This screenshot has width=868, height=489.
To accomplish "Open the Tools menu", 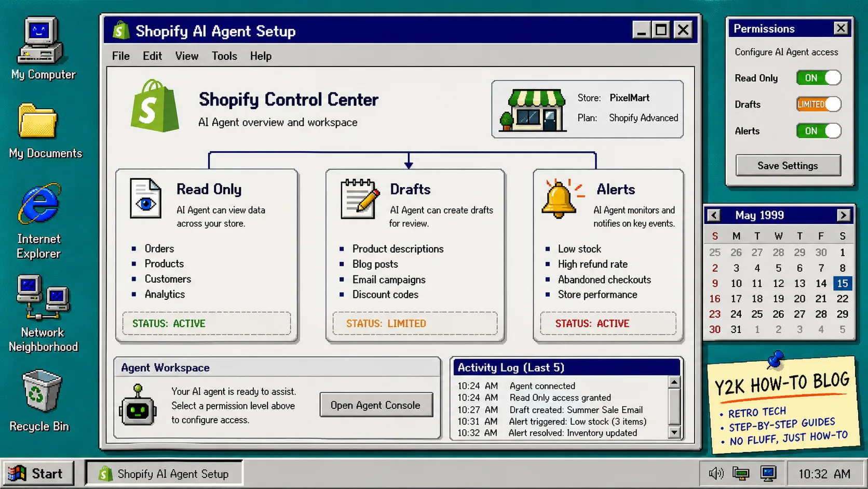I will 224,56.
